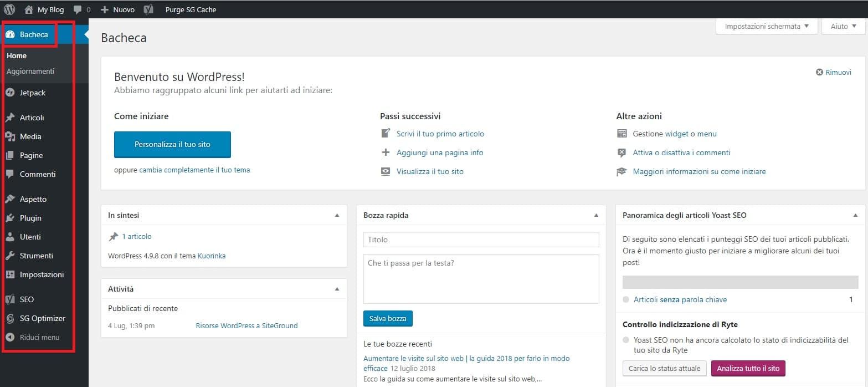Image resolution: width=868 pixels, height=387 pixels.
Task: Open Jetpack from the sidebar
Action: [32, 93]
